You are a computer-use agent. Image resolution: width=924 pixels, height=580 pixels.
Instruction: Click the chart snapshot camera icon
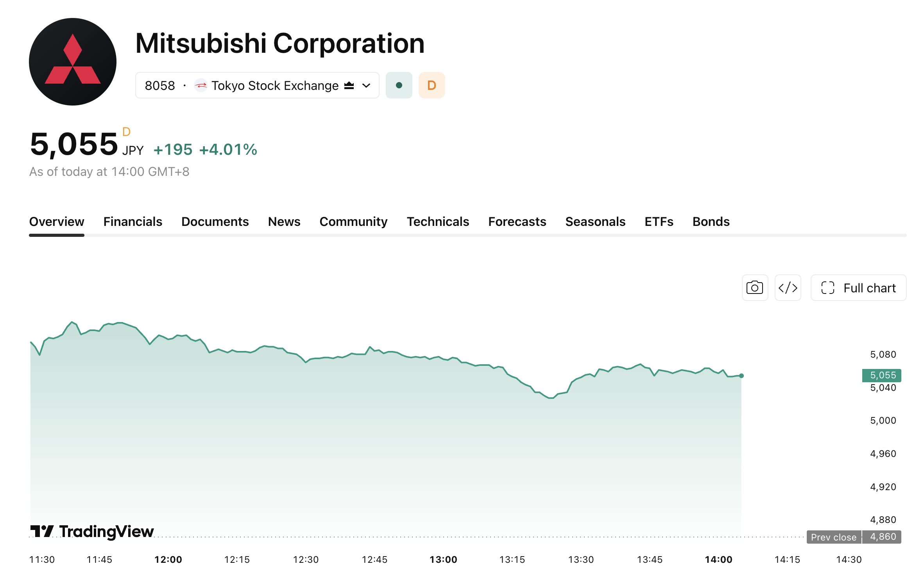[x=754, y=288]
